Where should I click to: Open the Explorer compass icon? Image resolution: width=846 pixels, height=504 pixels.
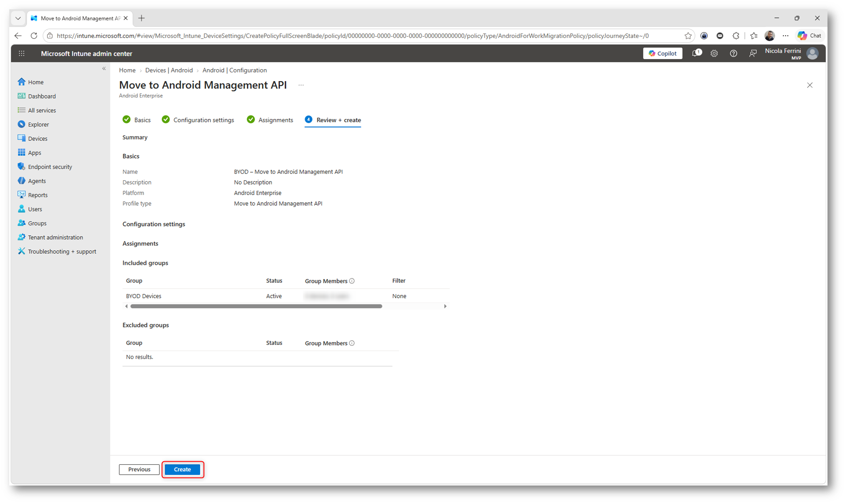tap(22, 124)
